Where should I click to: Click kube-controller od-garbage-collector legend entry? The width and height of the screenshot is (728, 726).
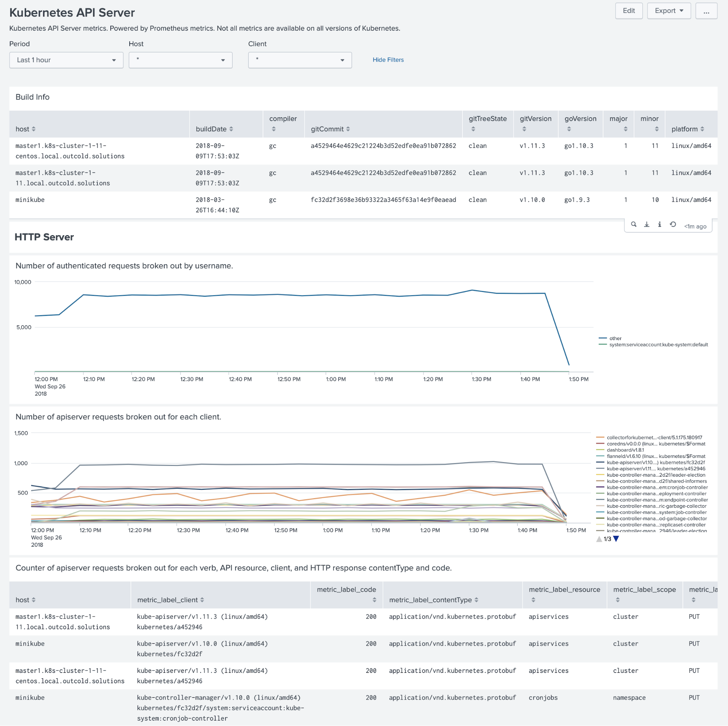coord(652,519)
